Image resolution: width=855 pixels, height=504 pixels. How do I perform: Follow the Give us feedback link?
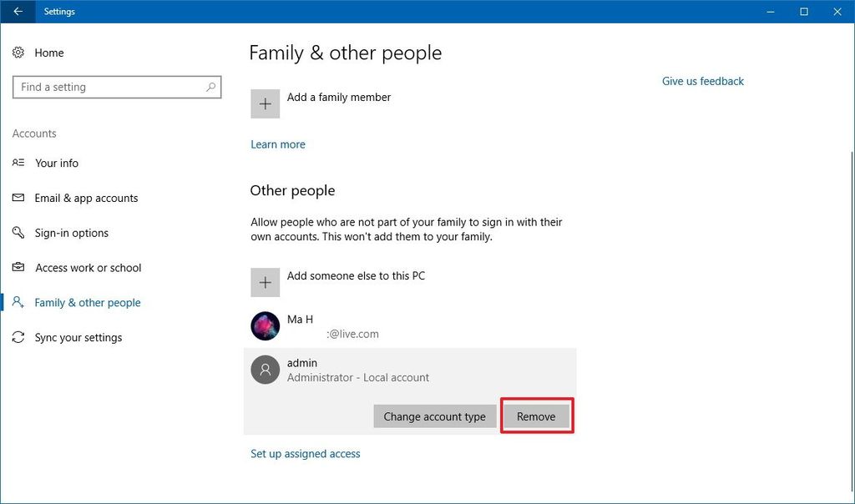click(702, 81)
